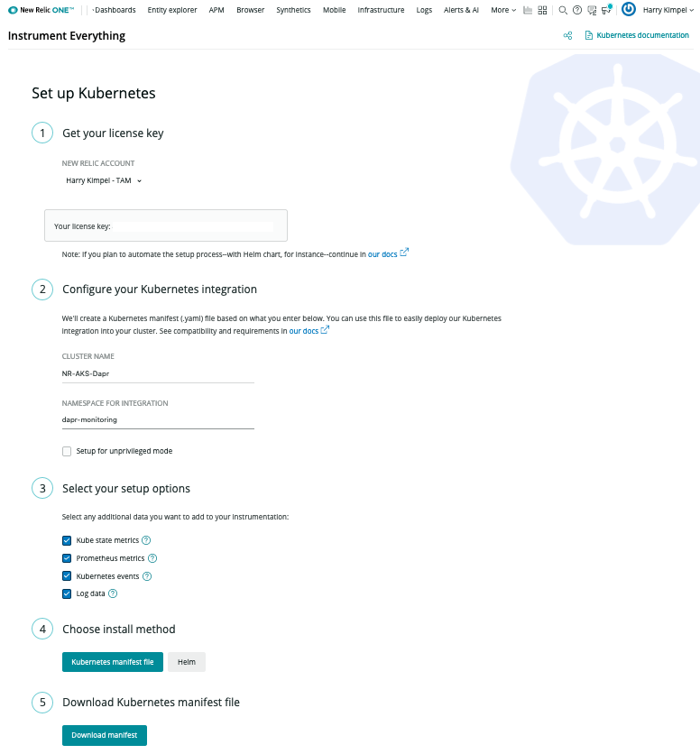The width and height of the screenshot is (700, 754).
Task: Open the Harry Kimpel - TAM account dropdown
Action: coord(105,180)
